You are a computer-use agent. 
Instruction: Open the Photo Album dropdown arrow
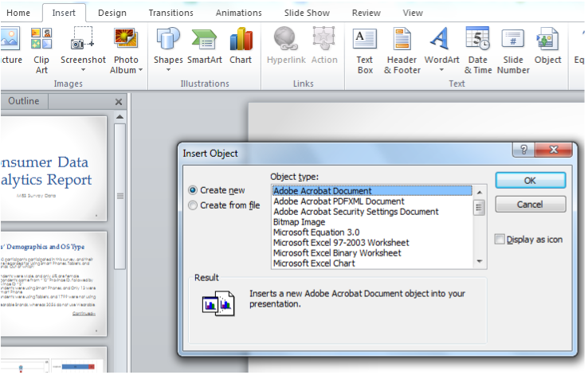click(140, 70)
